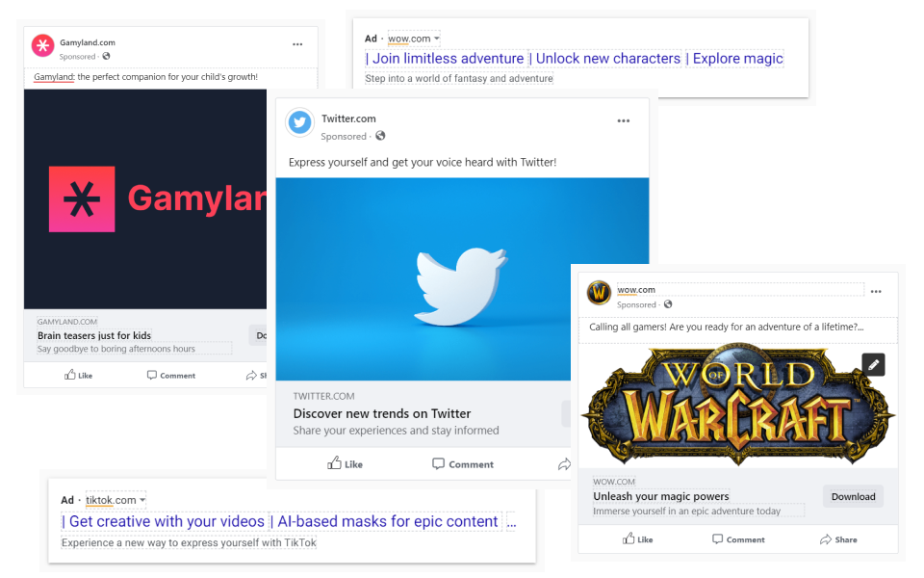Open 'Get creative with your videos' link
The height and width of the screenshot is (578, 924).
[167, 521]
